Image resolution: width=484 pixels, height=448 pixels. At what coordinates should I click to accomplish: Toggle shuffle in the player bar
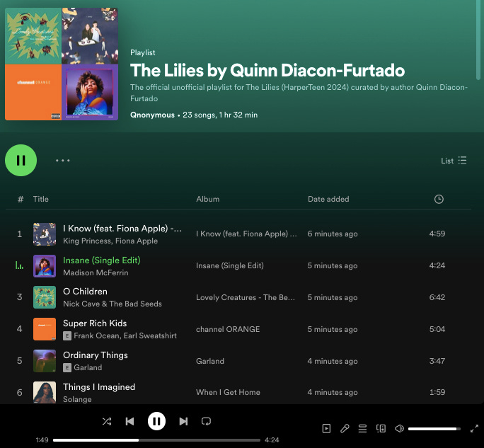click(x=107, y=421)
